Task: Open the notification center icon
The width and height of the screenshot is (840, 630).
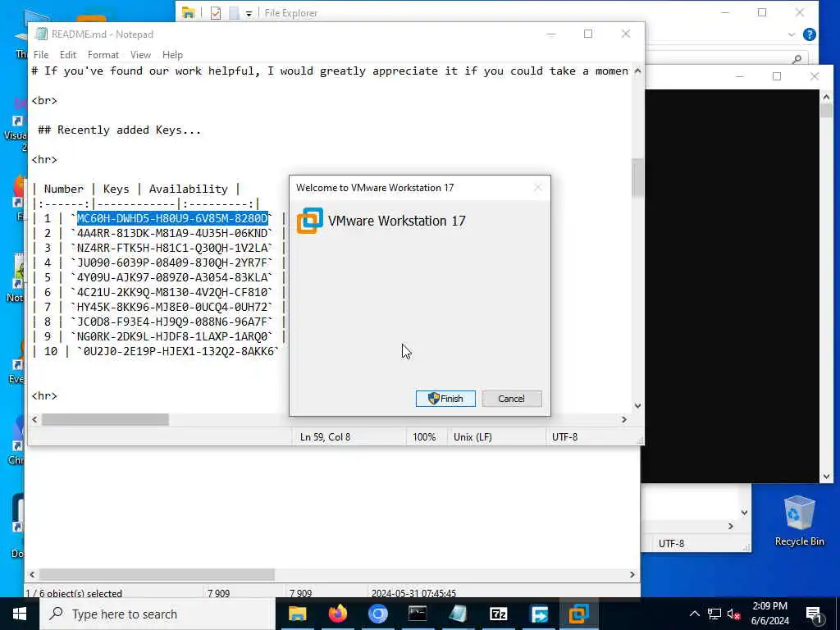Action: pos(814,614)
